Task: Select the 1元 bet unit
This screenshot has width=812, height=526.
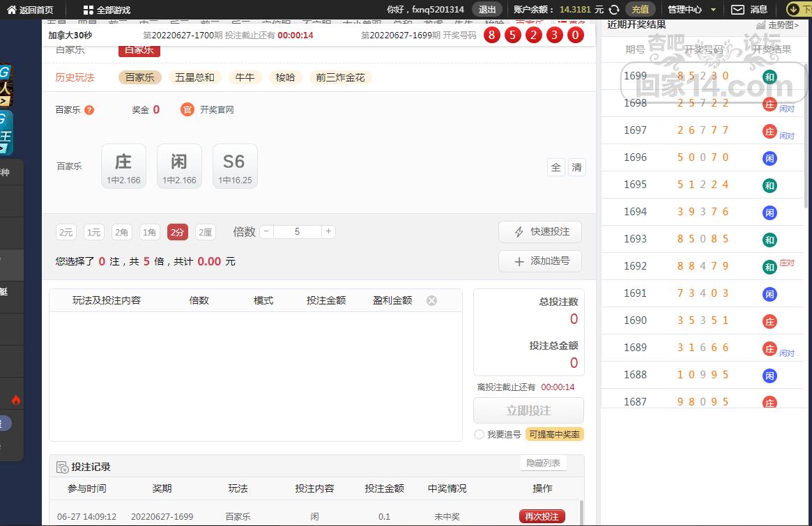Action: (x=94, y=232)
